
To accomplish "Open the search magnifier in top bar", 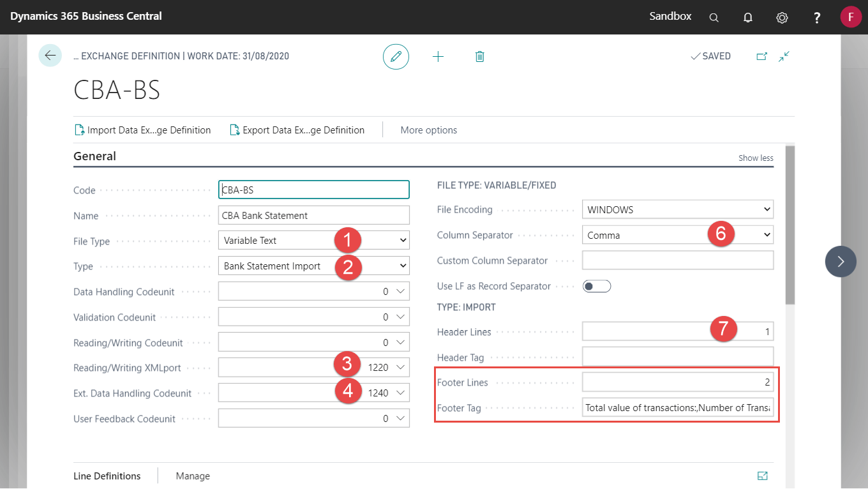I will 714,17.
